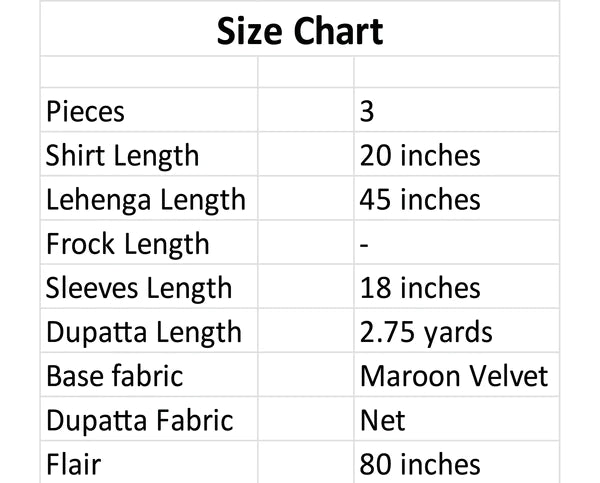
Task: Click the empty cell below the title
Action: pyautogui.click(x=150, y=72)
